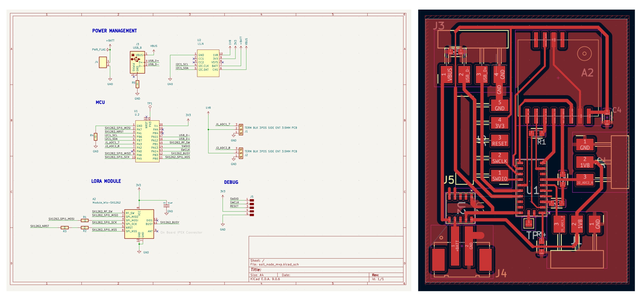This screenshot has width=644, height=301.
Task: Select the J2 terminal block connector symbol
Action: (241, 154)
